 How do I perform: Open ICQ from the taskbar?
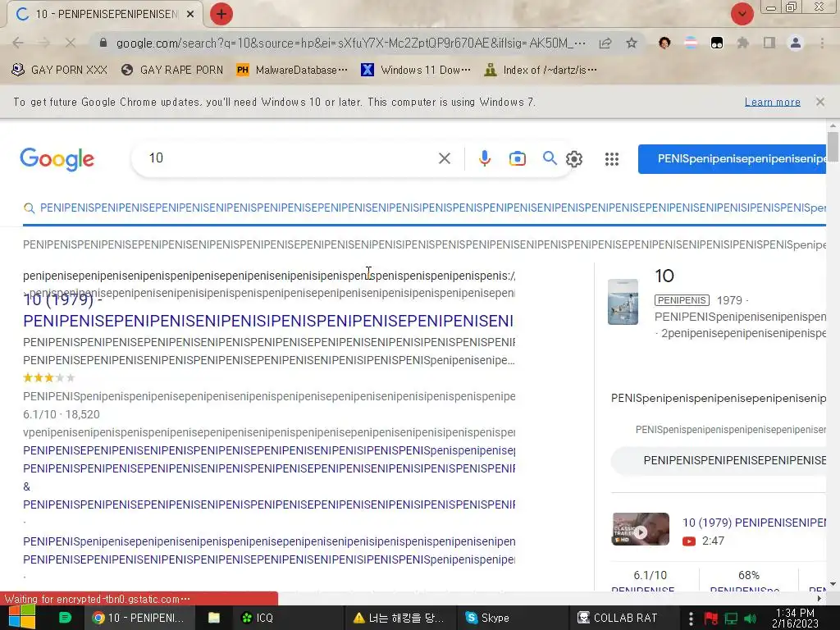(257, 618)
